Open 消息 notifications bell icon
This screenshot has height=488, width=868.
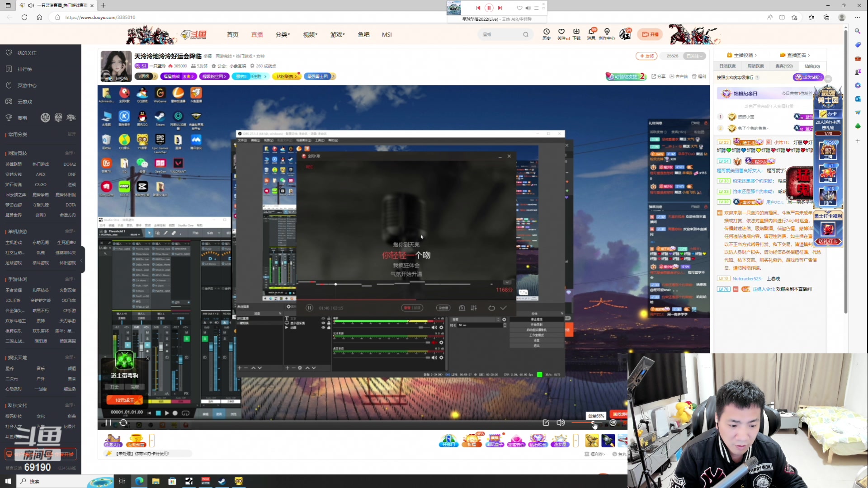click(591, 34)
